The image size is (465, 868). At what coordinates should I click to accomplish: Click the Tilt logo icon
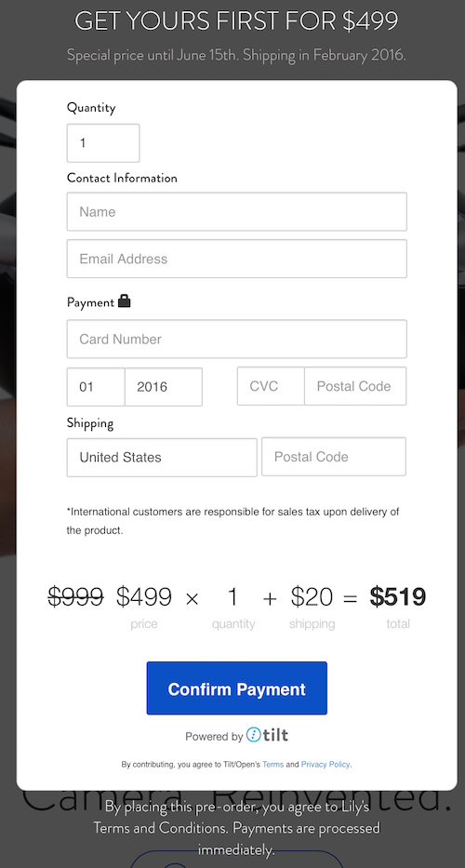[x=254, y=735]
